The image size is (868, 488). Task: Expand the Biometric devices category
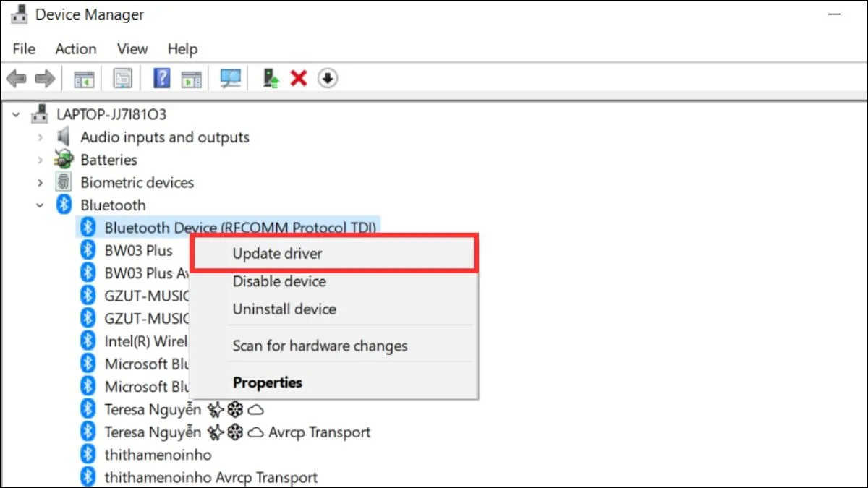[41, 182]
